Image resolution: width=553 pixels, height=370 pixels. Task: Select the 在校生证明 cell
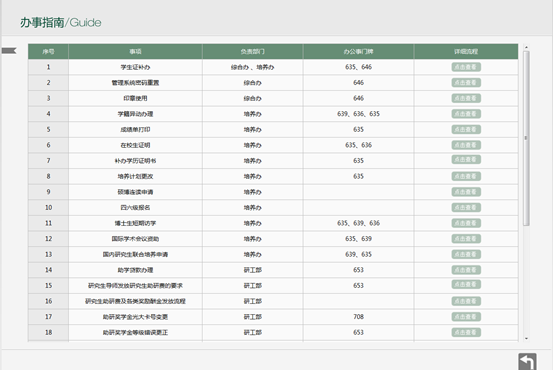coord(135,145)
